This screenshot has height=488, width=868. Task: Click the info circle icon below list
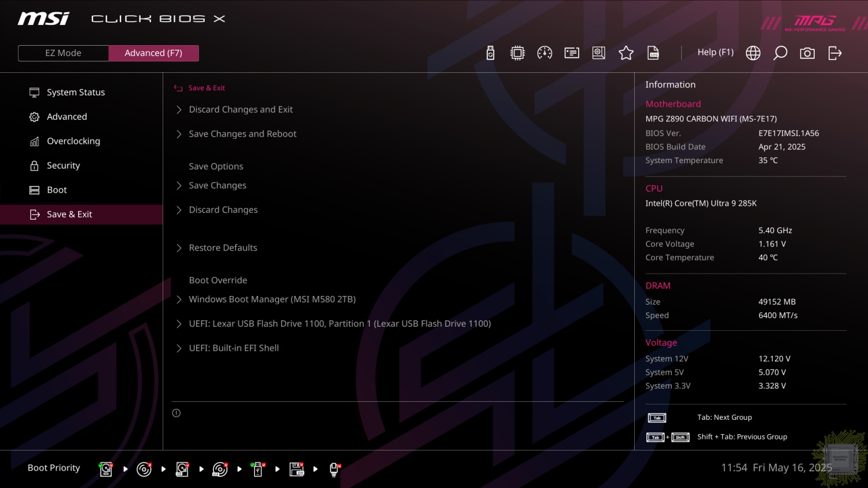(176, 413)
